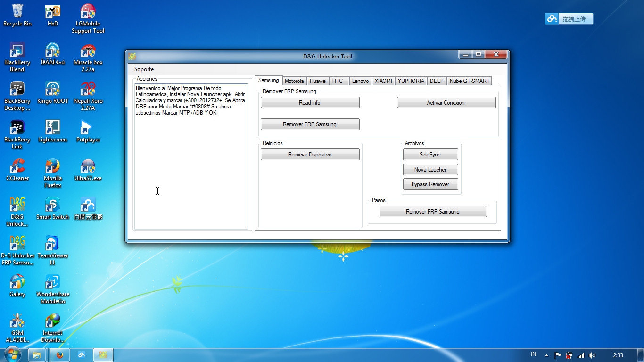This screenshot has height=362, width=644.
Task: Select D-G Unlocker FRP Samsu... desktop icon
Action: pos(17,251)
